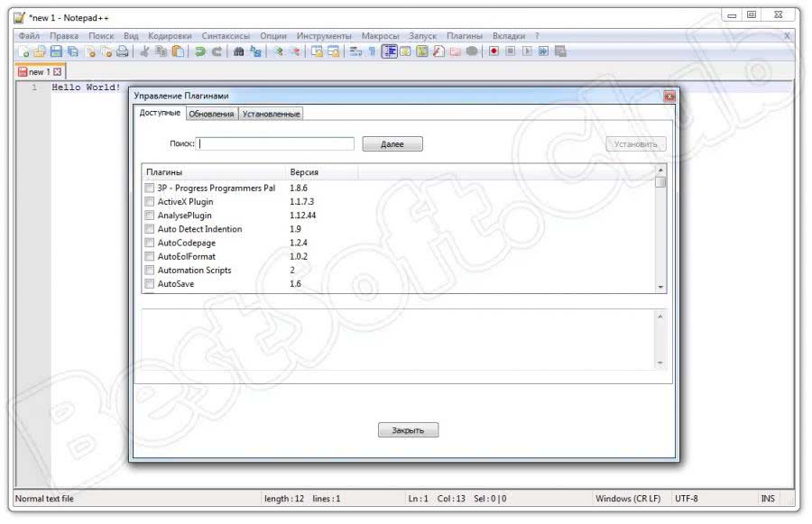The height and width of the screenshot is (524, 812).
Task: Click the plugin list scrollbar thumb
Action: (660, 182)
